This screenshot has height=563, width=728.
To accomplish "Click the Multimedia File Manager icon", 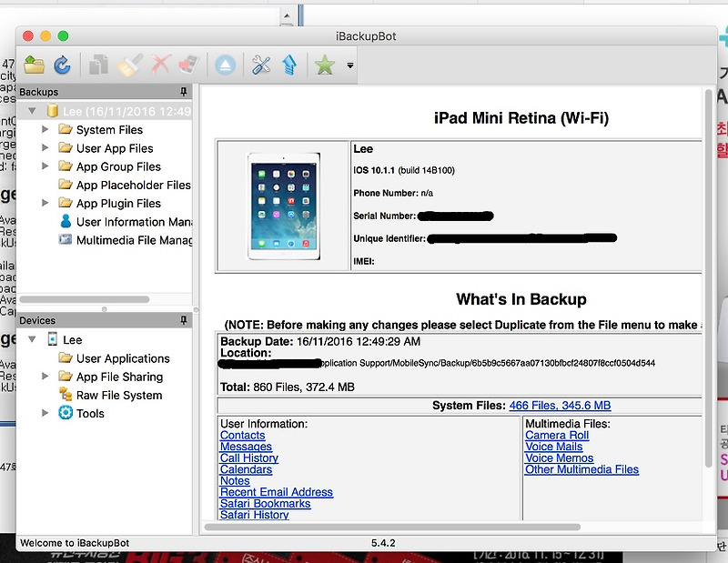I will [x=66, y=239].
